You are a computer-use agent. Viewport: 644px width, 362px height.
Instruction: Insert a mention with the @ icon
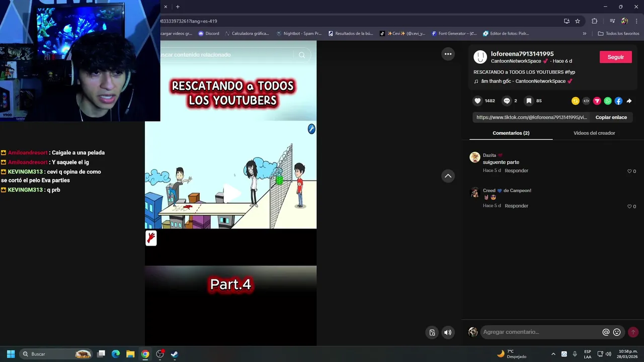click(x=606, y=332)
